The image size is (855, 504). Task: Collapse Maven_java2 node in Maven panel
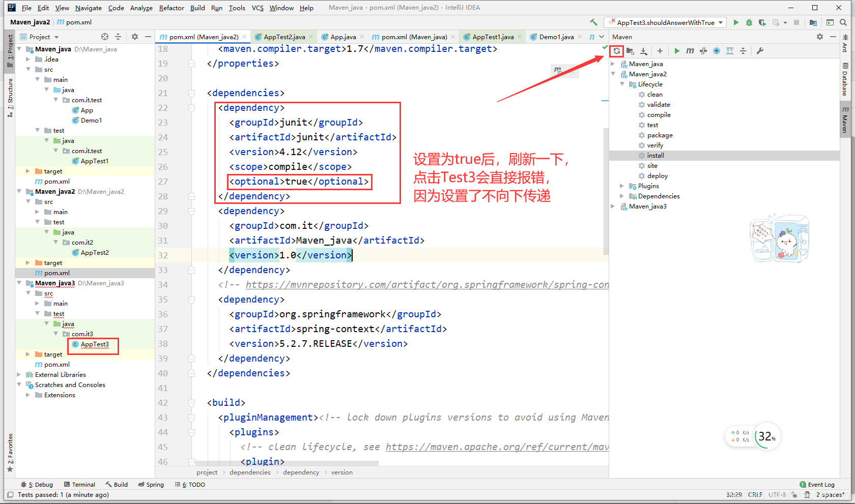point(613,74)
